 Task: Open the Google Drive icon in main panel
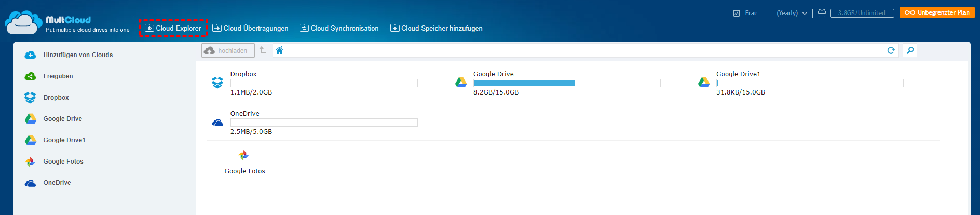[x=461, y=83]
